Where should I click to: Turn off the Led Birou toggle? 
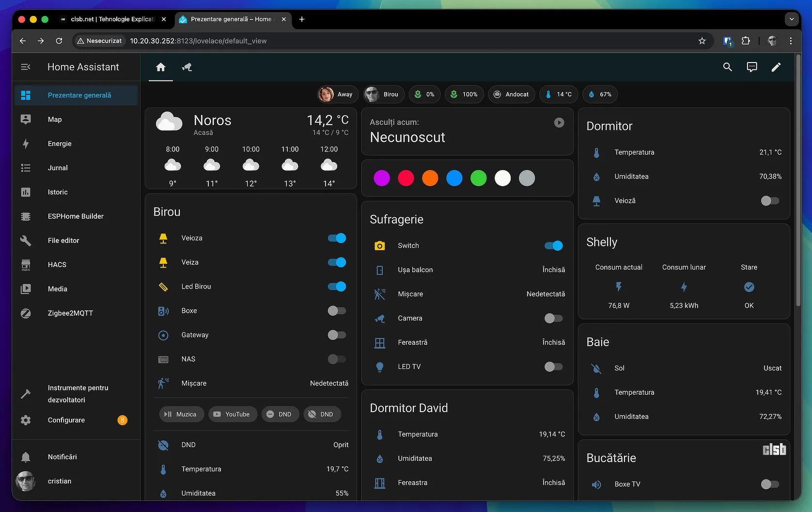point(337,287)
